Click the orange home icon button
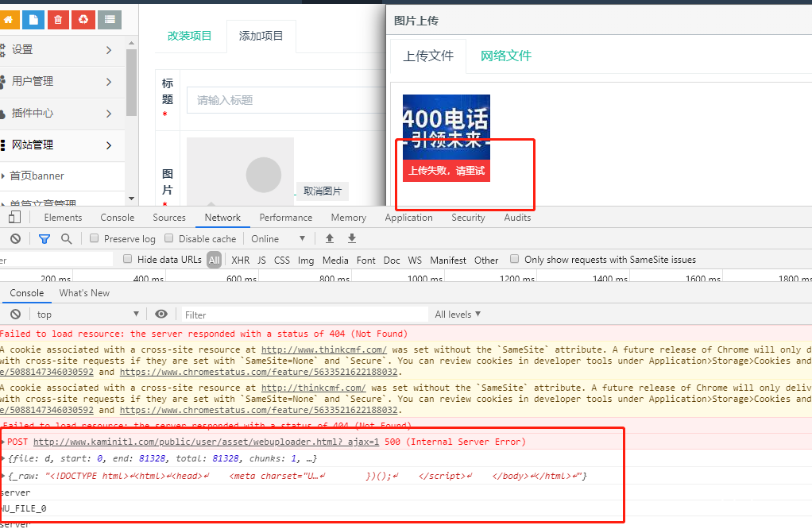Screen dimensions: 812x529 tap(8, 20)
